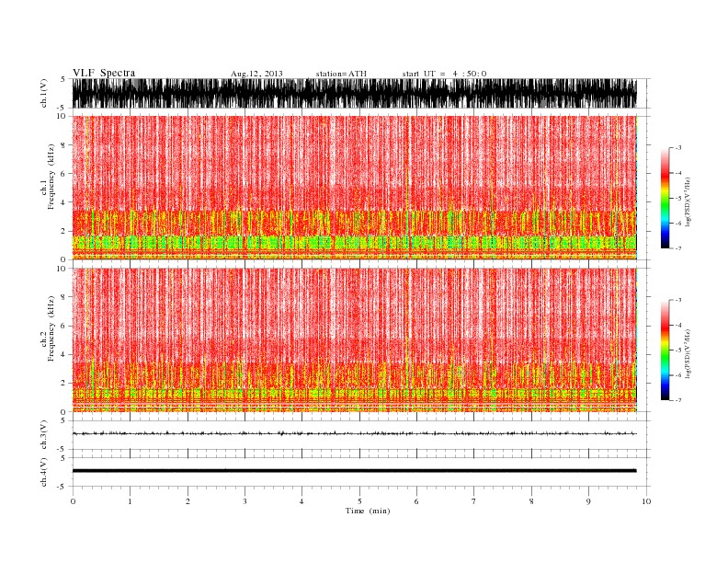The width and height of the screenshot is (728, 563).
Task: Click the ch.2 "Frequency (kHz)" axis label
Action: tap(51, 328)
